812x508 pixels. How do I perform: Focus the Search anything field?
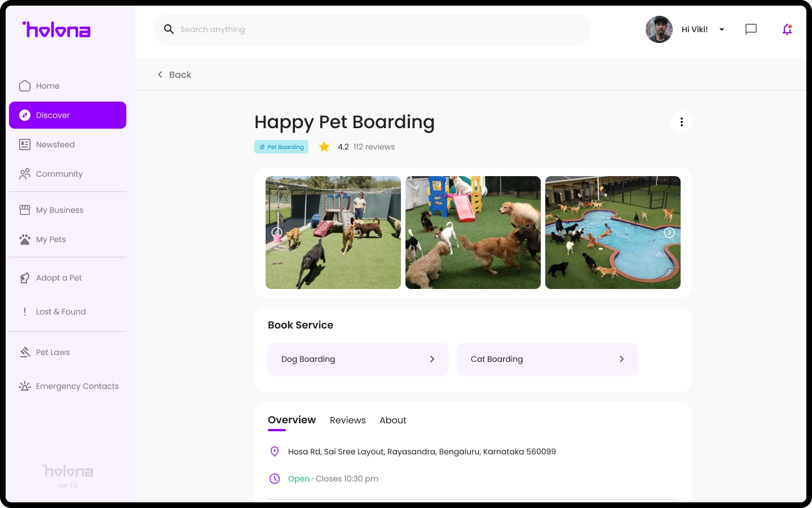(372, 29)
